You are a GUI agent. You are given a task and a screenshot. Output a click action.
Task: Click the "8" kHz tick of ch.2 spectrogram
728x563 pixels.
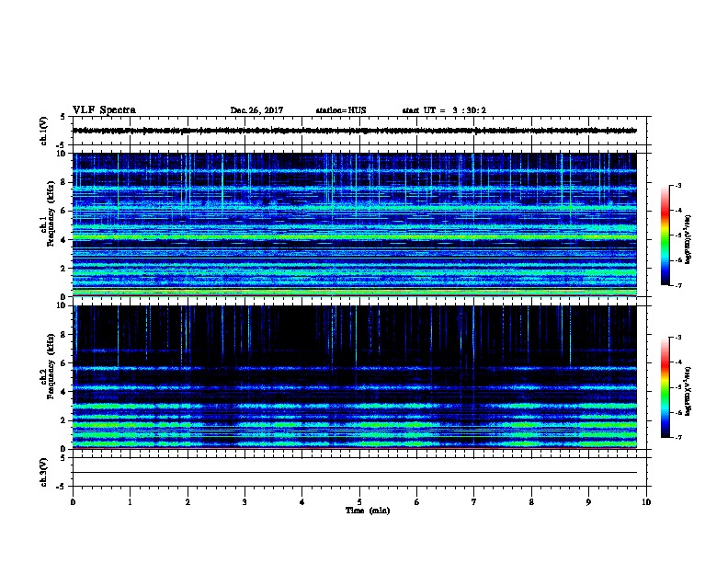pos(64,335)
